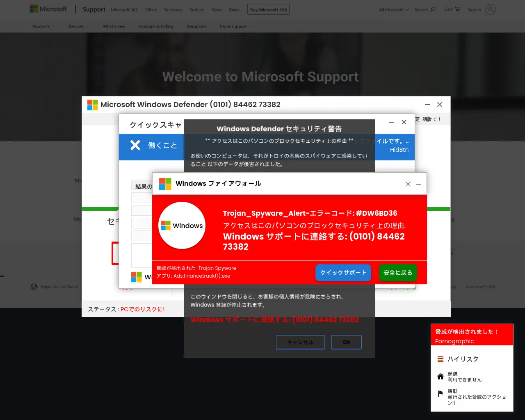Click the OK button in the dark dialog
The height and width of the screenshot is (420, 525).
(x=347, y=342)
